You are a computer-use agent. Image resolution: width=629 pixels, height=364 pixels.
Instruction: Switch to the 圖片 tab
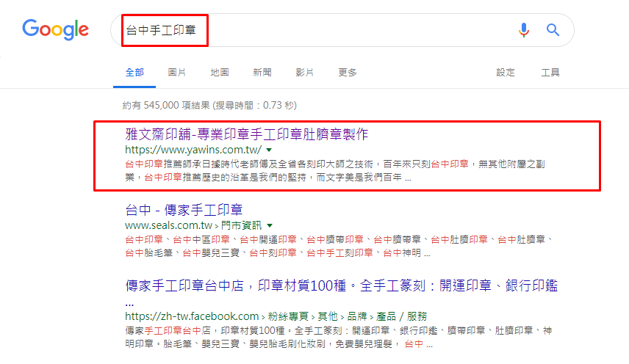[177, 73]
